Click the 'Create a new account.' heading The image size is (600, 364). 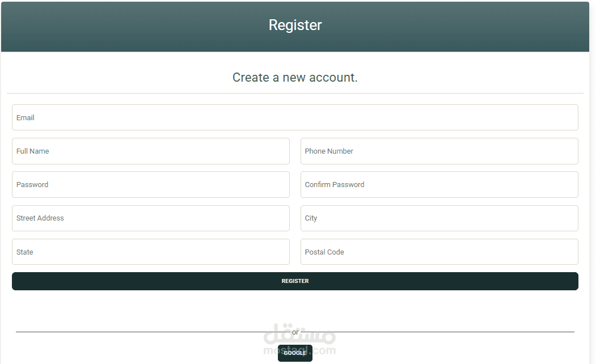pyautogui.click(x=295, y=77)
